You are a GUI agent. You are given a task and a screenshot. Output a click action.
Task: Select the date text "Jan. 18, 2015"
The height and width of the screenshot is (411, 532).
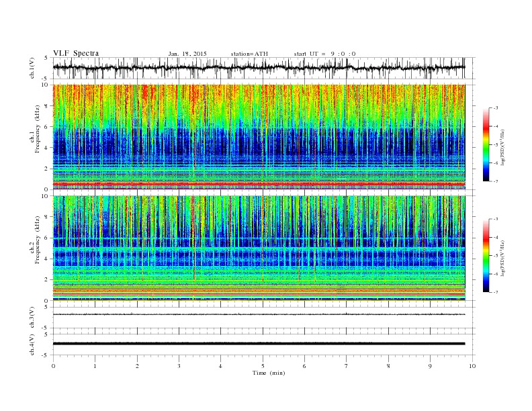pyautogui.click(x=187, y=54)
